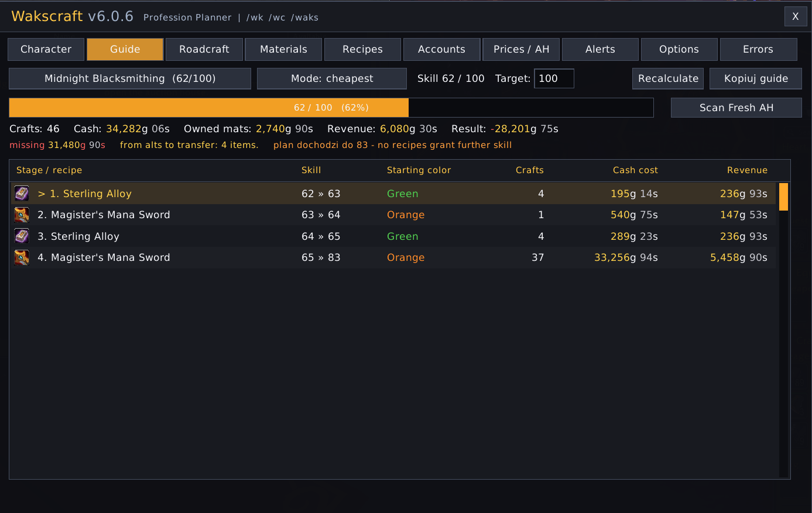Click the 'Stage / recipe' column header

[49, 170]
